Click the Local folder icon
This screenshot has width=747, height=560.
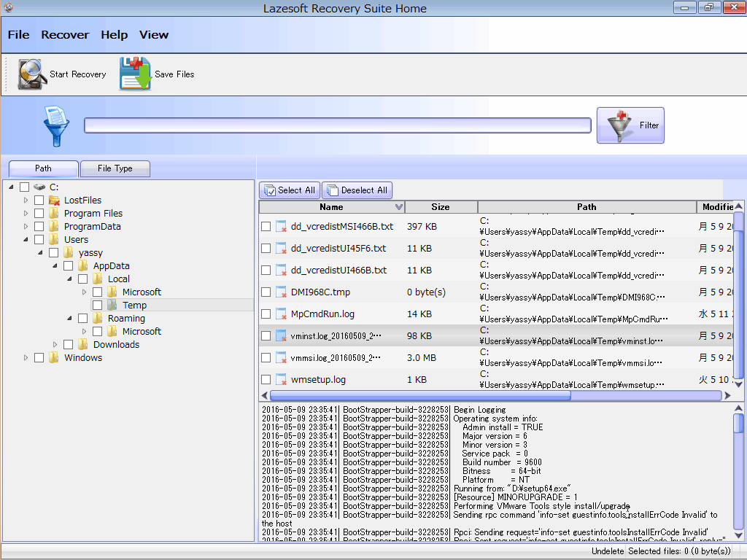(98, 279)
